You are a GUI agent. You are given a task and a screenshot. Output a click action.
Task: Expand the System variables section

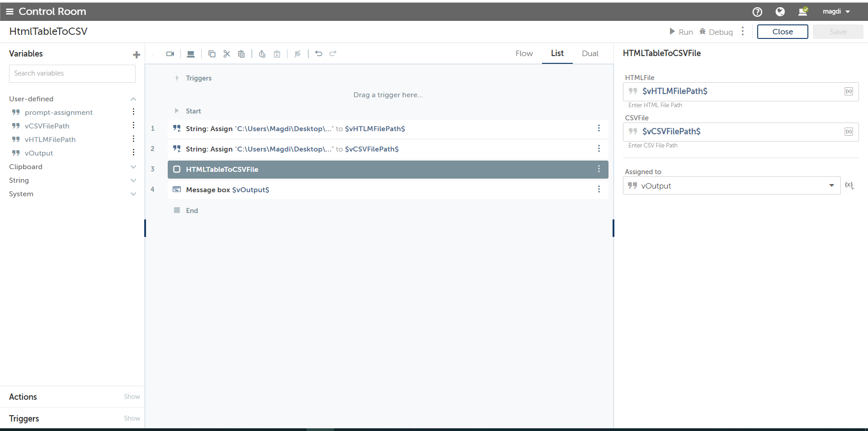coord(133,194)
